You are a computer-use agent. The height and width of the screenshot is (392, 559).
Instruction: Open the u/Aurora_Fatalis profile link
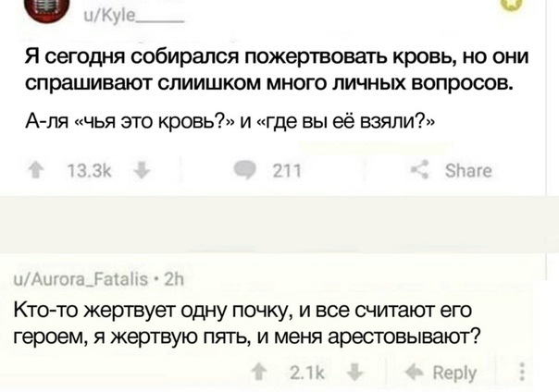coord(81,279)
